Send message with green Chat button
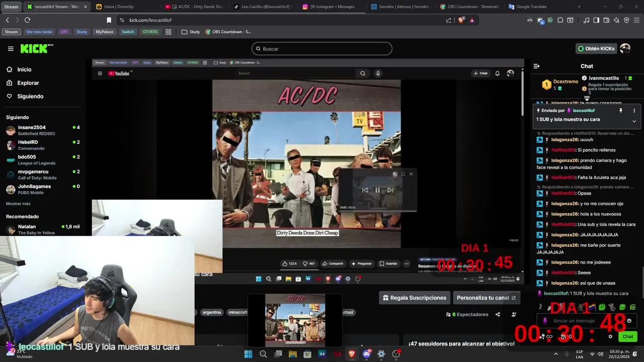Viewport: 644px width, 362px height. [x=628, y=336]
